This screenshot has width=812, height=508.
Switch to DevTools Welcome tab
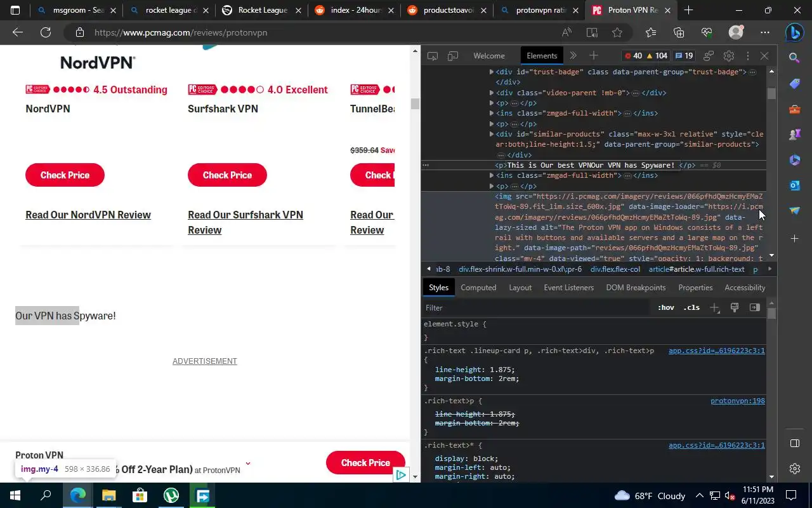click(x=489, y=56)
